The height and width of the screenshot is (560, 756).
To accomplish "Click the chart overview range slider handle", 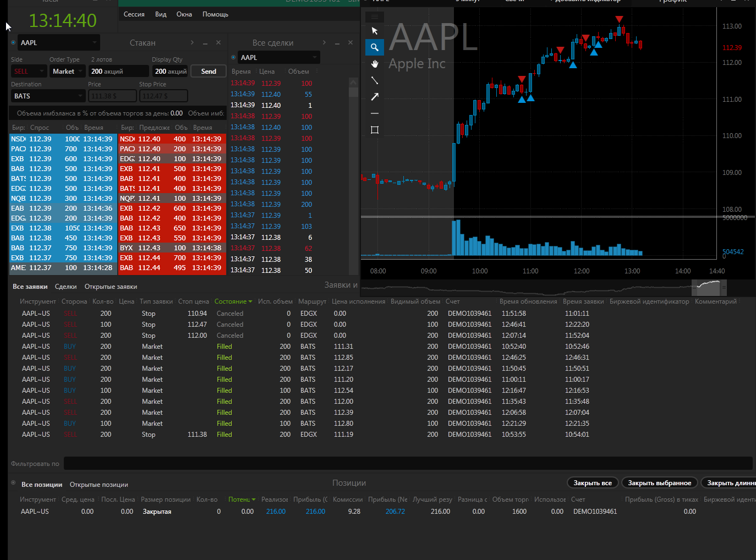I will 709,287.
